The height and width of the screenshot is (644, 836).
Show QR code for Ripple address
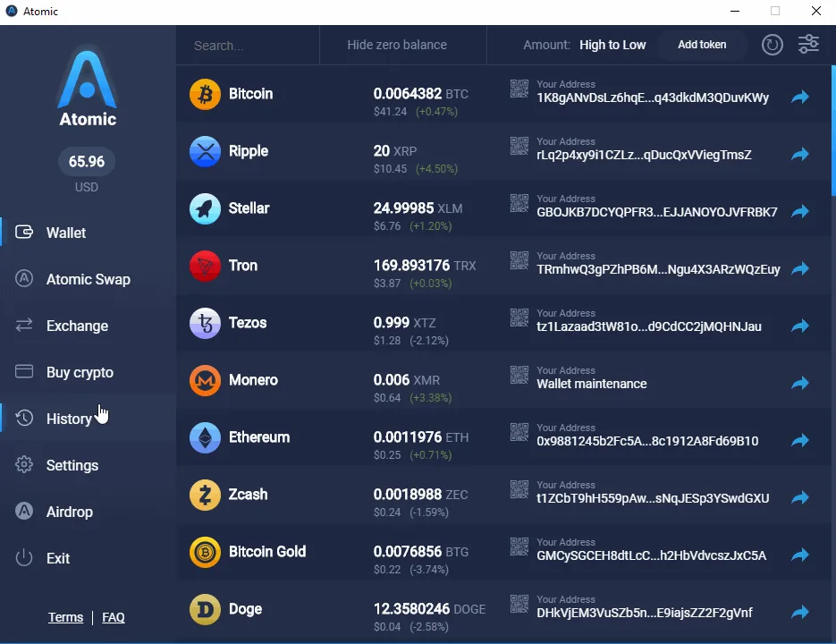(519, 146)
